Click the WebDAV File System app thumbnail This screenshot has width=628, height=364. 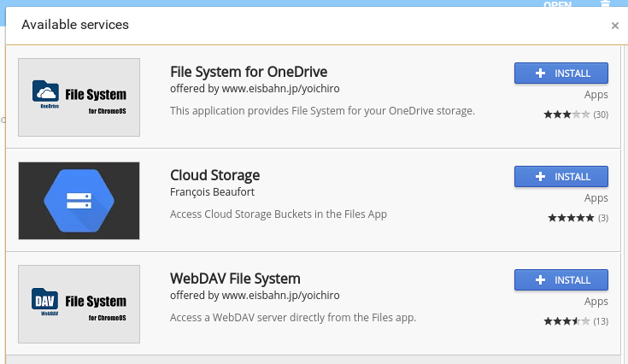pyautogui.click(x=79, y=303)
